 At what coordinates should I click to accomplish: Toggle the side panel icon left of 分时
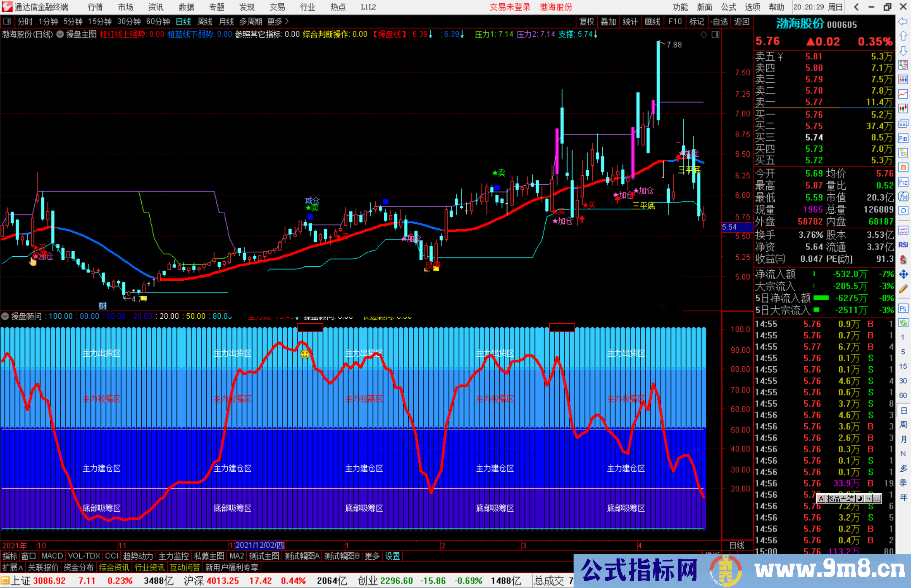click(7, 21)
